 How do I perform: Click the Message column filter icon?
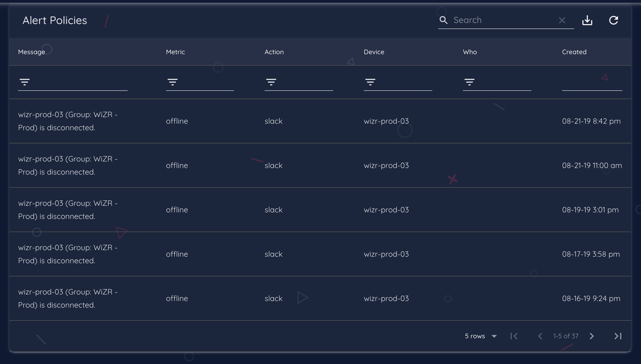tap(25, 82)
